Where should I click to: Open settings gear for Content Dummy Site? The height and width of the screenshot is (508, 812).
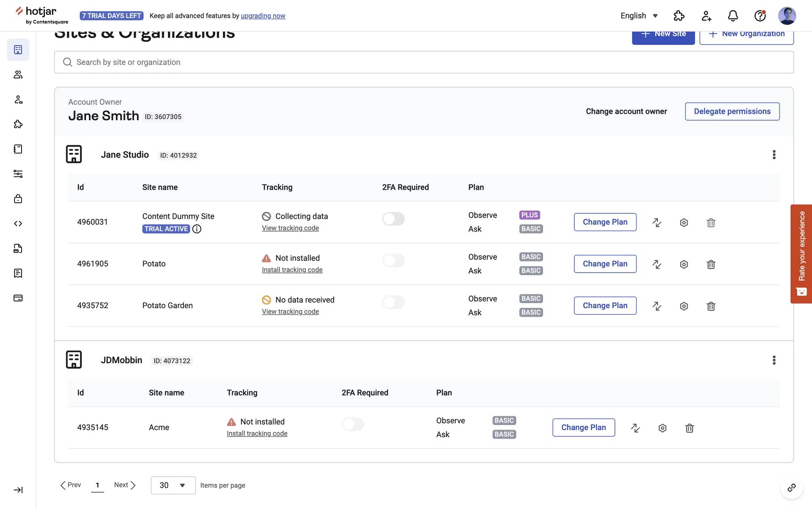click(684, 222)
